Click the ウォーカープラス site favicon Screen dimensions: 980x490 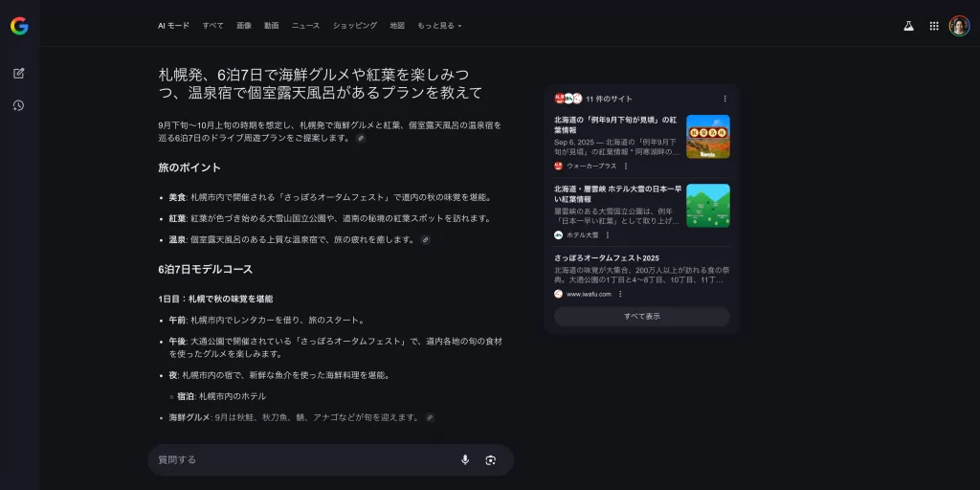tap(558, 166)
